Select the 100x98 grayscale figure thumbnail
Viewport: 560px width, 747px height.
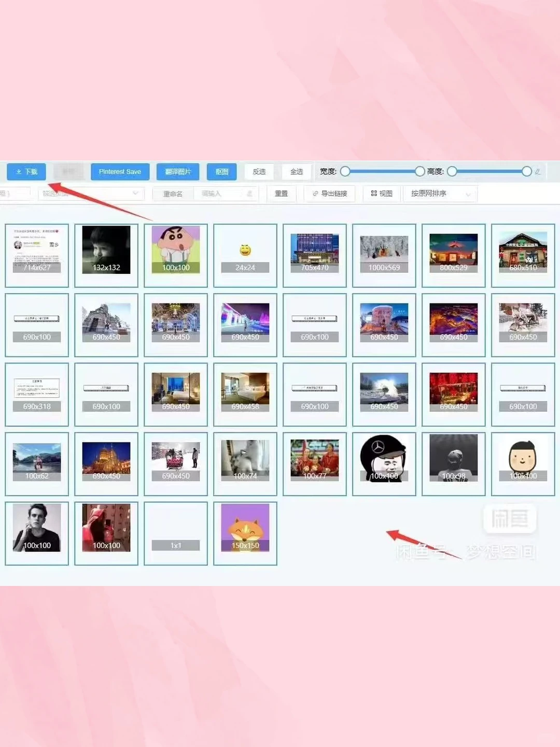[x=454, y=464]
